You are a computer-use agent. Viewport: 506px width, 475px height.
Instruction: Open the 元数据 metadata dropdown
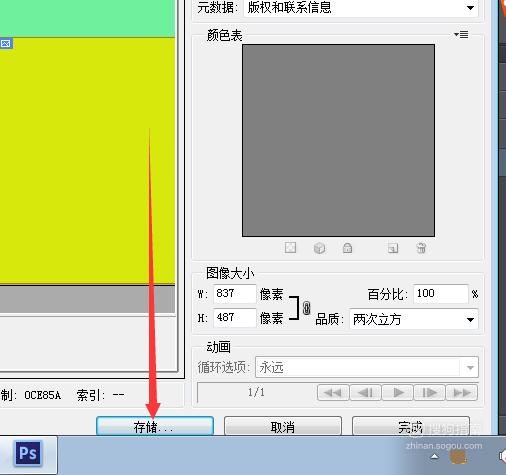click(x=361, y=8)
